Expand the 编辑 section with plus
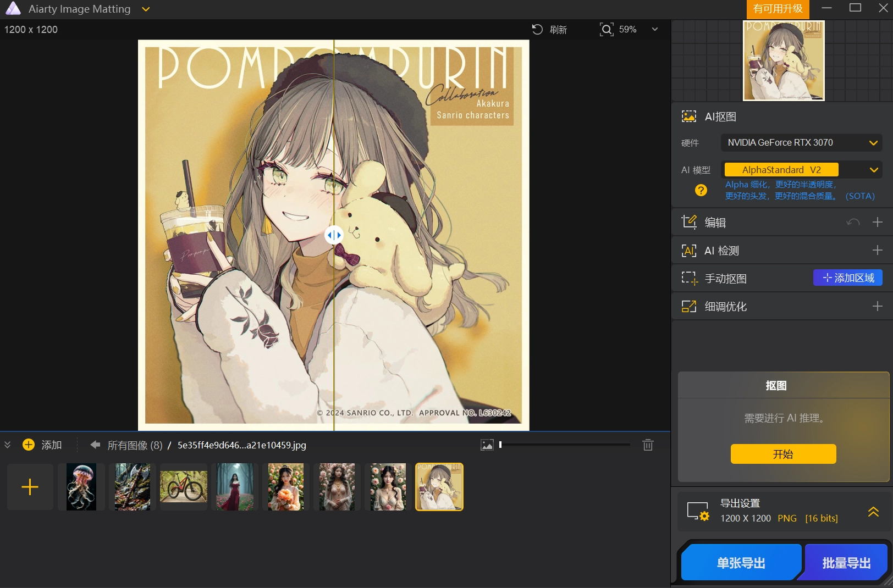Viewport: 893px width, 588px height. click(x=878, y=222)
